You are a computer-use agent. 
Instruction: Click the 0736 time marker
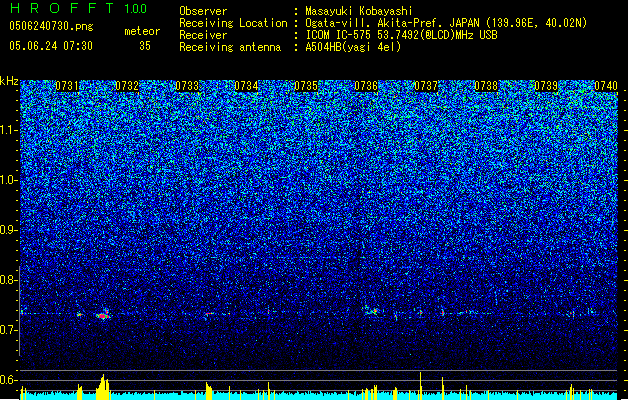(x=366, y=86)
